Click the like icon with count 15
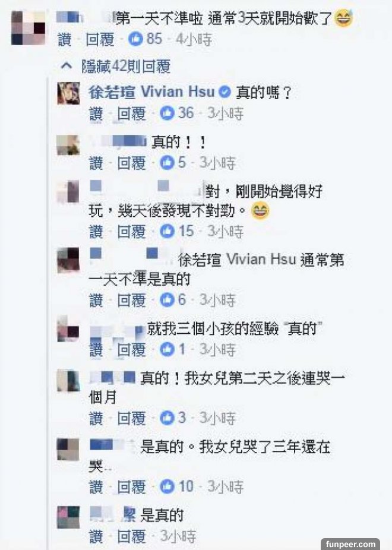Viewport: 392px width, 550px height. coord(167,231)
